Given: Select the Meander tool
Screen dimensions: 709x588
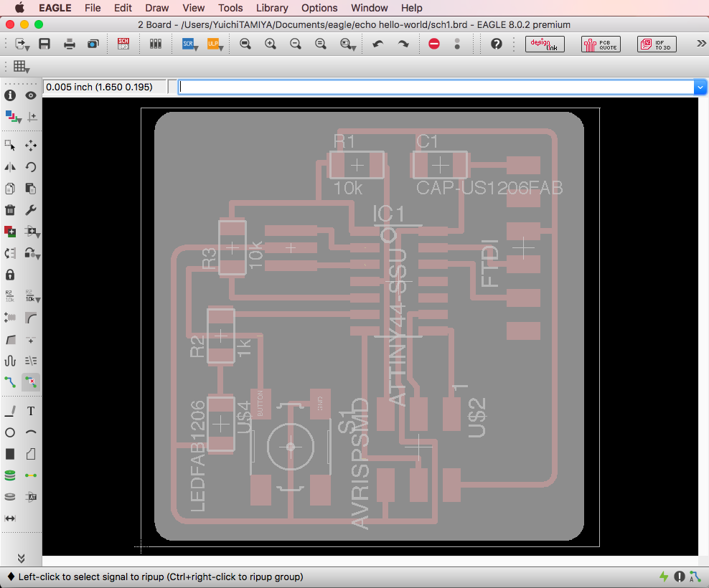Looking at the screenshot, I should (x=10, y=361).
